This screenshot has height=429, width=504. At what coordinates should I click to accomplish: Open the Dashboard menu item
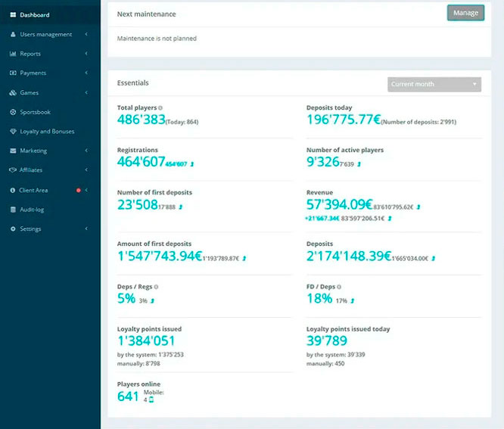(x=50, y=15)
